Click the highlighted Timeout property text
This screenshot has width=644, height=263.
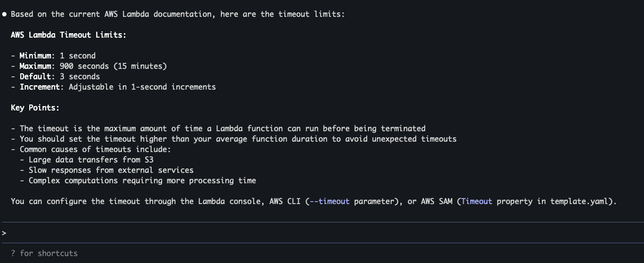pyautogui.click(x=477, y=202)
